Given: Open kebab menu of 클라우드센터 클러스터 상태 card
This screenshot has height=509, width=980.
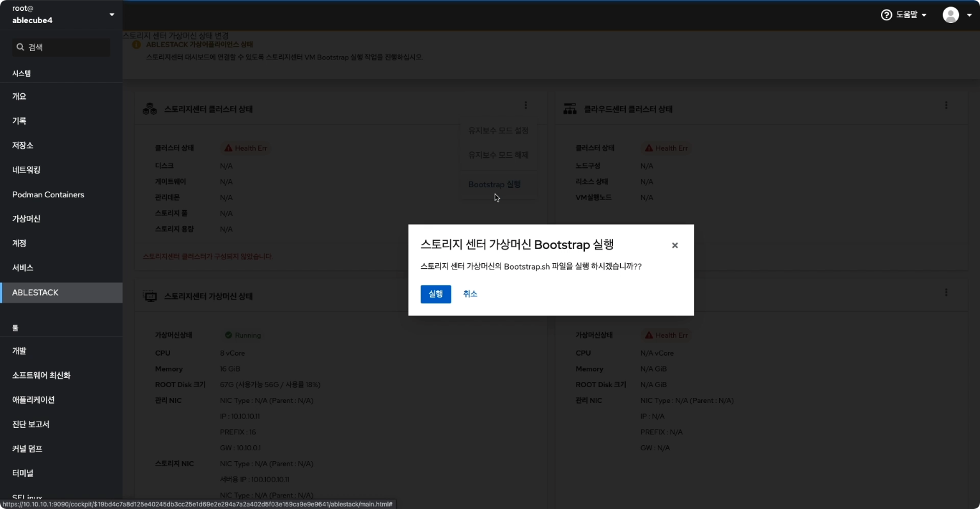Looking at the screenshot, I should pos(946,105).
